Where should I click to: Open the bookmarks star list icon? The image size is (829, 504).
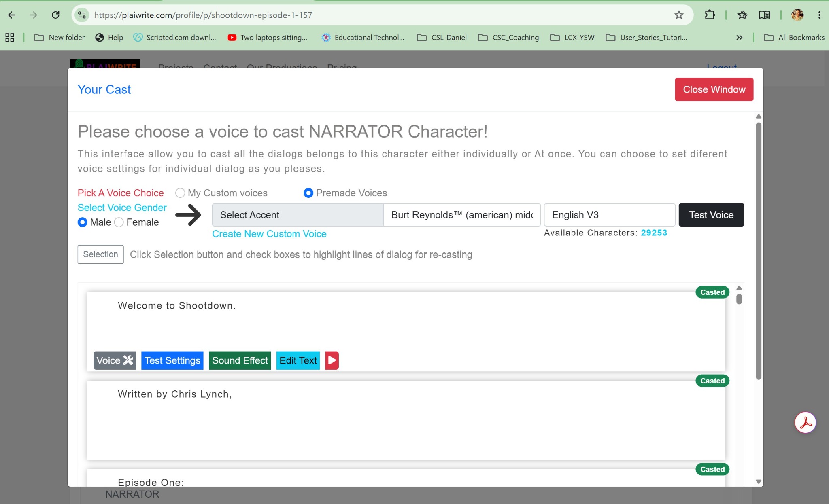pos(742,15)
